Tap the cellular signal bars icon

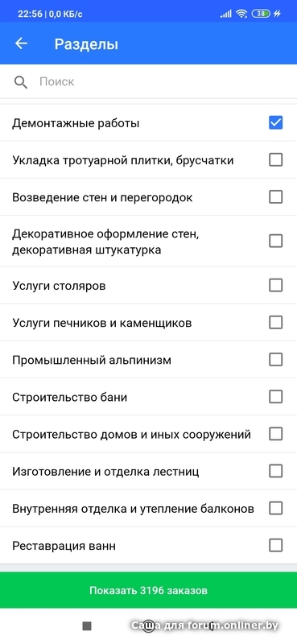[225, 14]
